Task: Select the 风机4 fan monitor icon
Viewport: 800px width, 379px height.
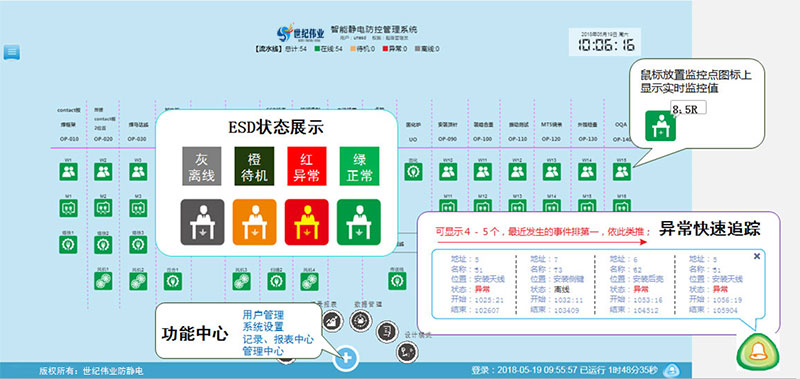Action: click(309, 281)
